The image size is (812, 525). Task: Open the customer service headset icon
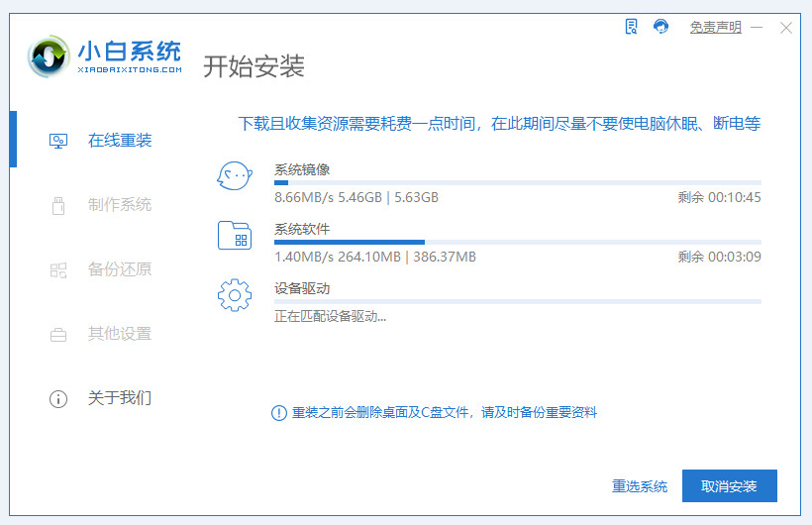click(x=660, y=27)
